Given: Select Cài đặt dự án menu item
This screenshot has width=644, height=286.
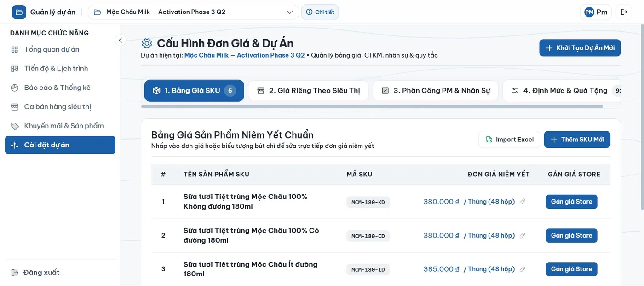Looking at the screenshot, I should pyautogui.click(x=60, y=145).
